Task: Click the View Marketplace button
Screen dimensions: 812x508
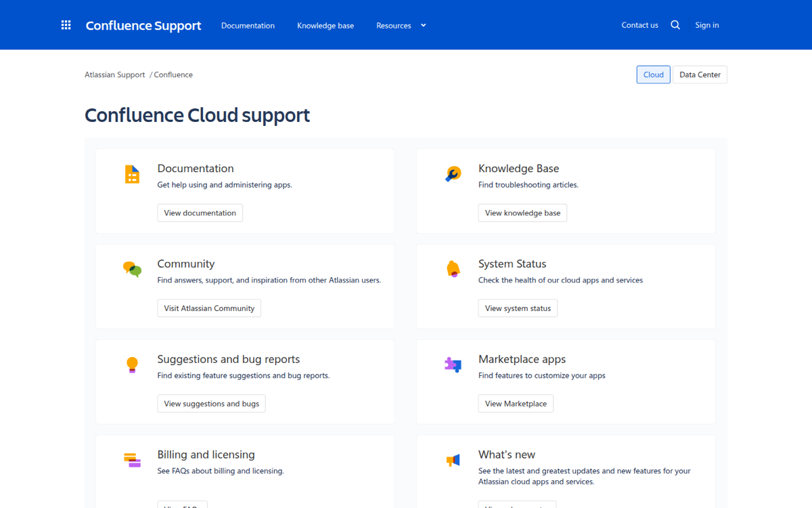Action: (516, 404)
